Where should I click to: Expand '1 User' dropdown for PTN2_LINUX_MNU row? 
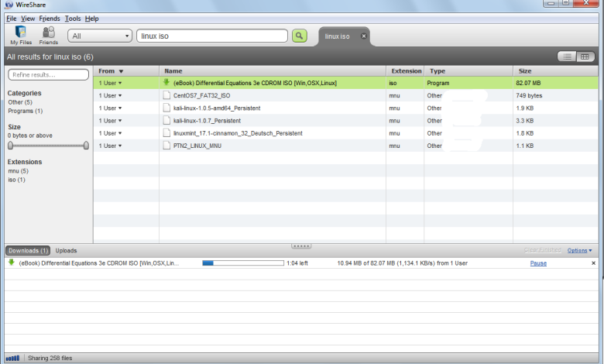click(x=110, y=146)
